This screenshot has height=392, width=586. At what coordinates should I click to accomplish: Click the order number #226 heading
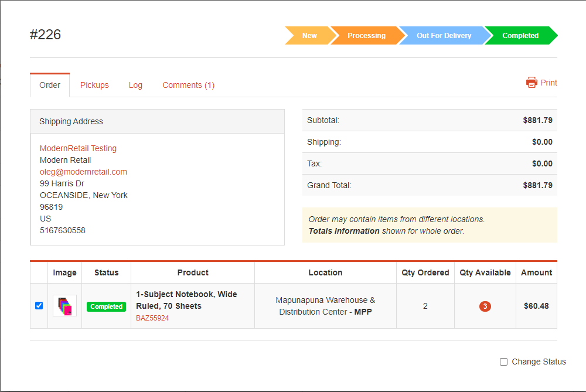tap(45, 35)
